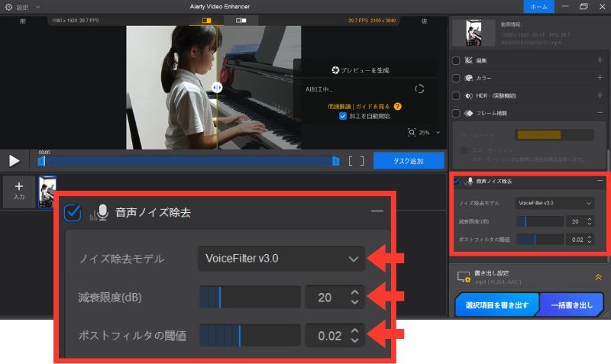
Task: Click ポストフィルタの閾値 slider in right sidebar
Action: pyautogui.click(x=540, y=240)
